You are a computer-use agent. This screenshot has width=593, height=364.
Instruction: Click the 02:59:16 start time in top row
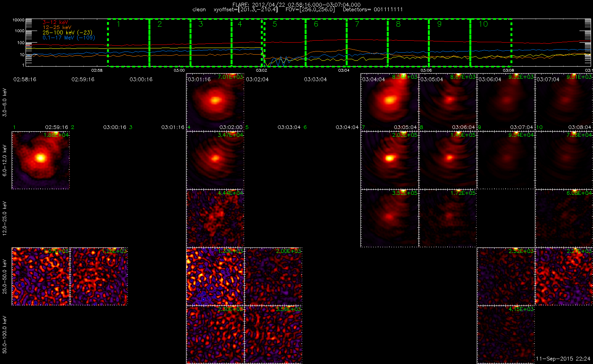(83, 79)
